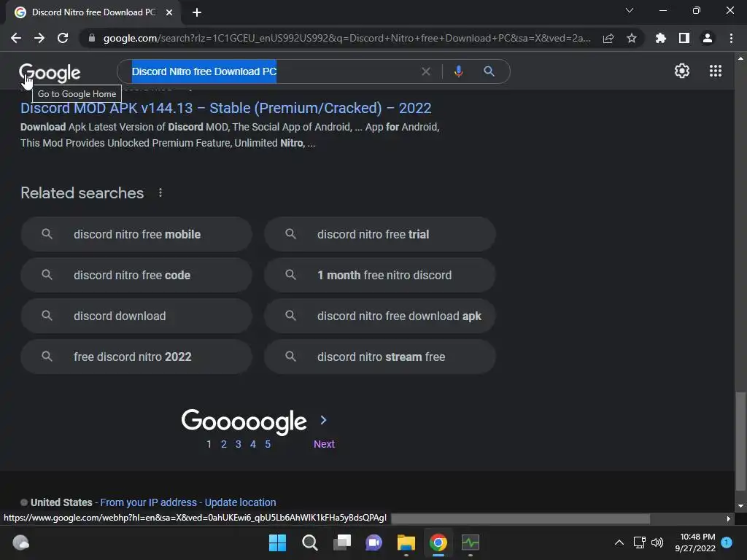This screenshot has width=747, height=560.
Task: Open Related searches three-dot options
Action: coord(160,192)
